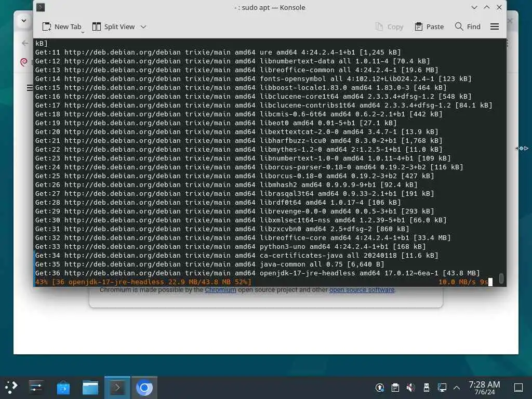Click the Get:11 ure amd64 line
The width and height of the screenshot is (532, 399).
tap(218, 52)
